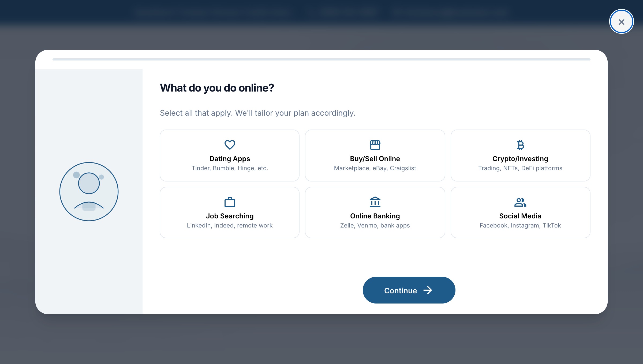
Task: Click the user avatar illustration
Action: (x=89, y=192)
